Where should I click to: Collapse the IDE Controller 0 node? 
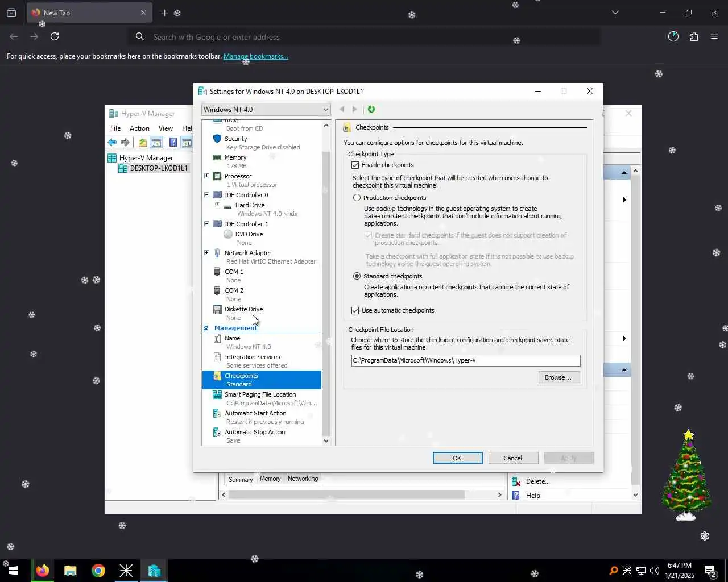[x=207, y=195]
